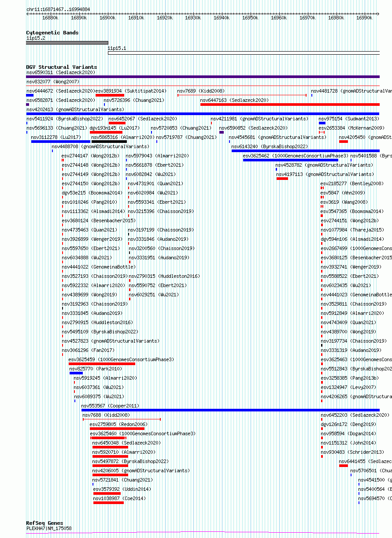
Task: Open nsv3215396 (Chaisson2019) variant
Action: pos(129,216)
